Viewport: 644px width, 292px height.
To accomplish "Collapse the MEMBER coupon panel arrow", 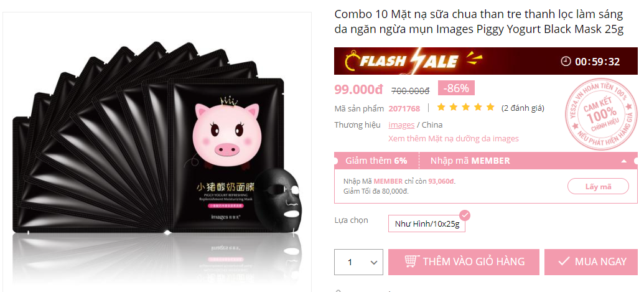I will (623, 161).
